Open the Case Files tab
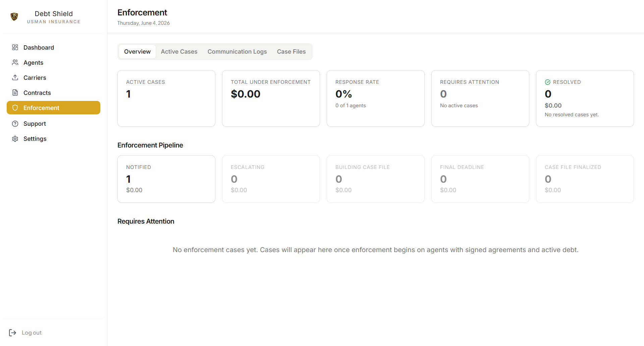This screenshot has width=644, height=346. click(291, 52)
